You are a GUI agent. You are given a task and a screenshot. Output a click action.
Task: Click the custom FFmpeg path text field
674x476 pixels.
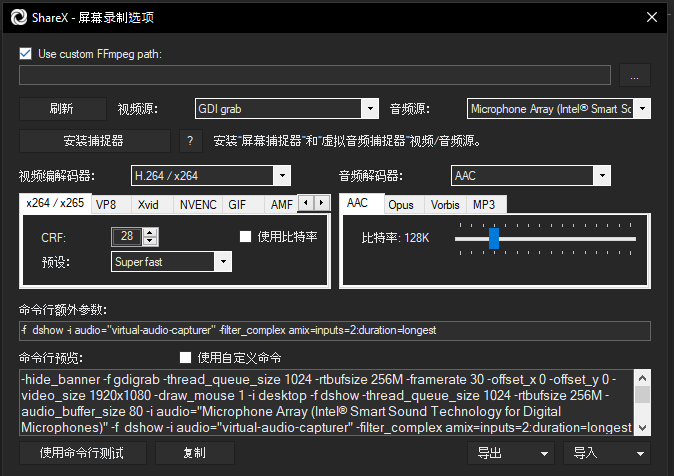point(315,75)
